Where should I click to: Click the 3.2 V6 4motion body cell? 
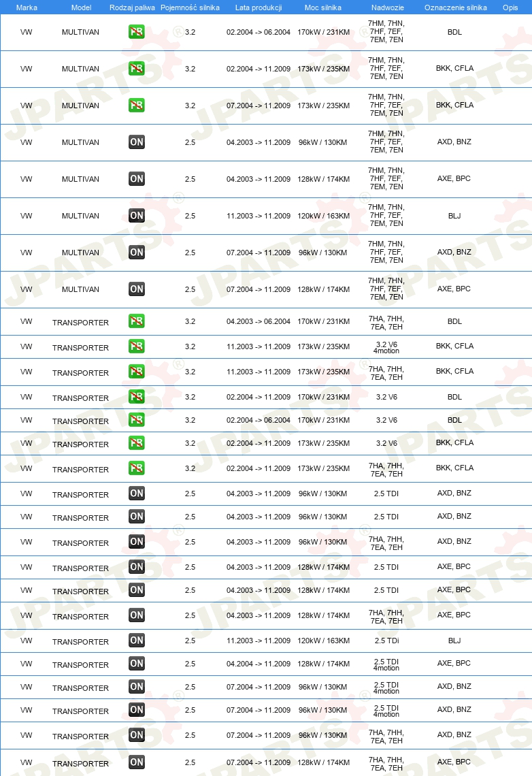pos(386,347)
